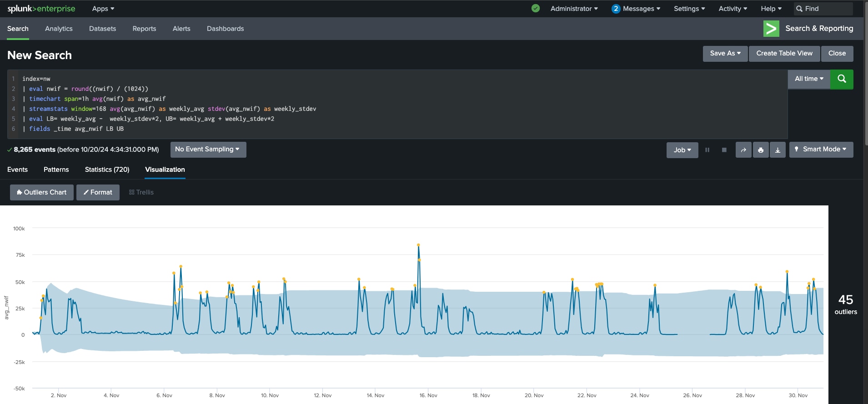This screenshot has height=404, width=868.
Task: Pause the search job
Action: click(707, 150)
